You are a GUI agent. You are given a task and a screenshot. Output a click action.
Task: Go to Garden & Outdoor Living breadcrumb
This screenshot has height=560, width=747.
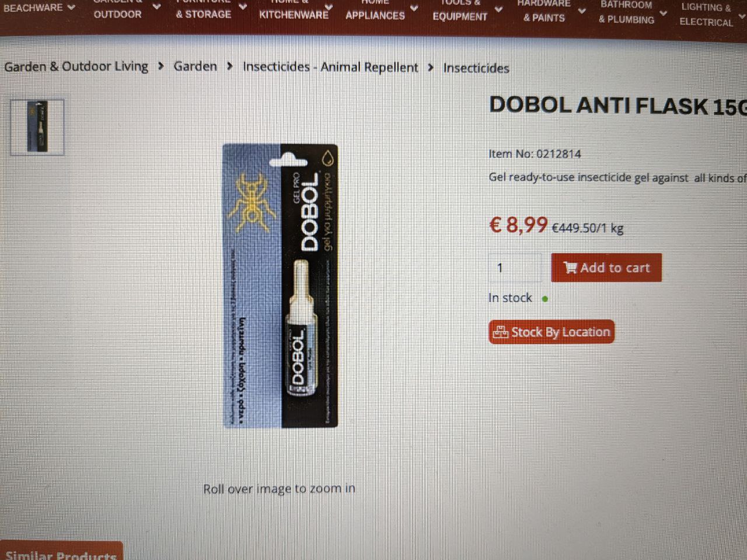pos(76,66)
